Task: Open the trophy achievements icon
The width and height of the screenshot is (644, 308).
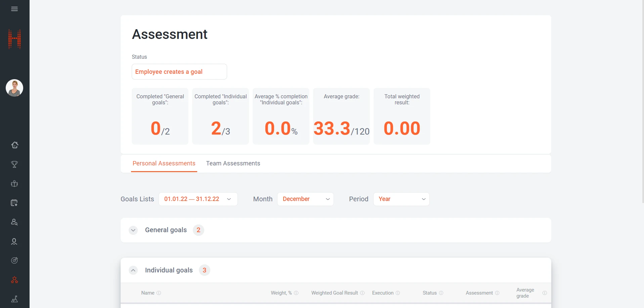Action: click(14, 164)
